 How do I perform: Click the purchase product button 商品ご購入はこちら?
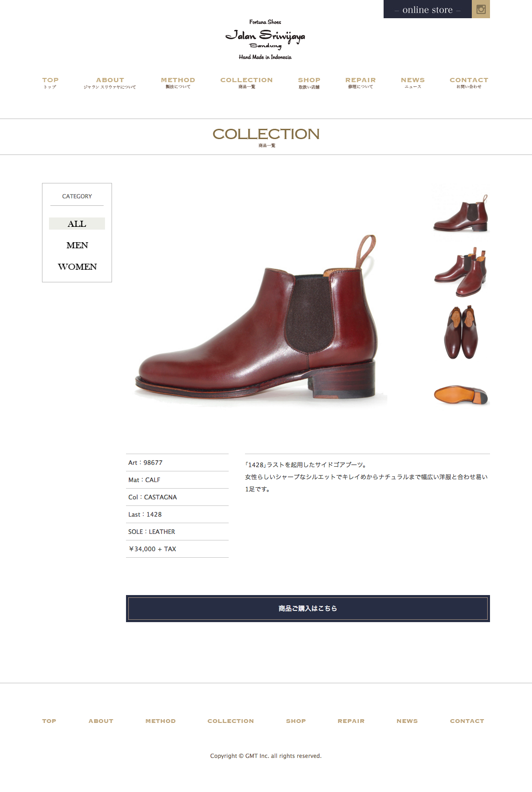tap(308, 609)
